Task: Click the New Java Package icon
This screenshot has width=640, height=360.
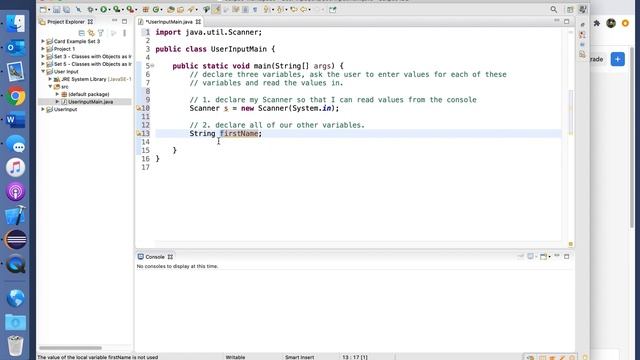Action: click(145, 9)
